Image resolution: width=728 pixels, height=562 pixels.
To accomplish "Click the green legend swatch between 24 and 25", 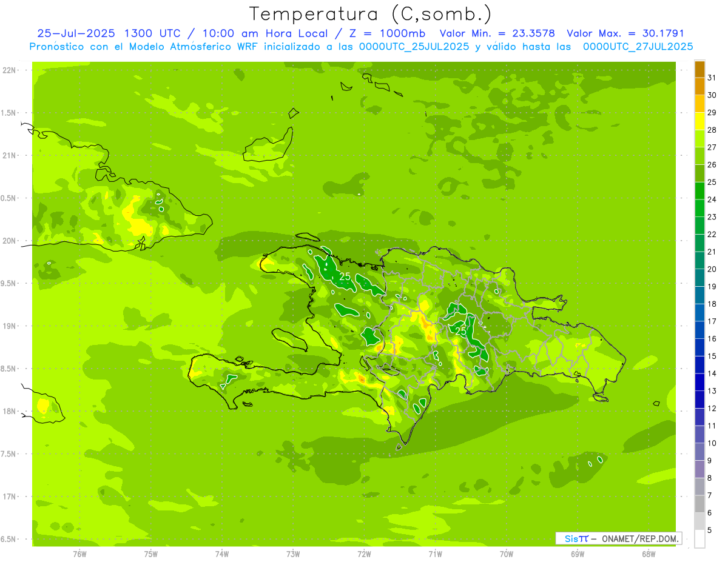I will (x=699, y=191).
